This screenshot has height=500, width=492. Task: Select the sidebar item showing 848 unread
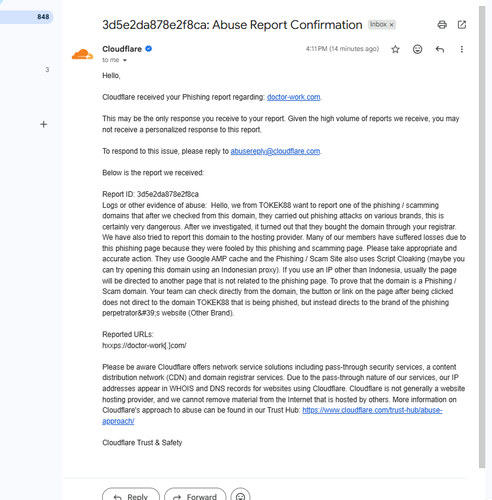26,17
